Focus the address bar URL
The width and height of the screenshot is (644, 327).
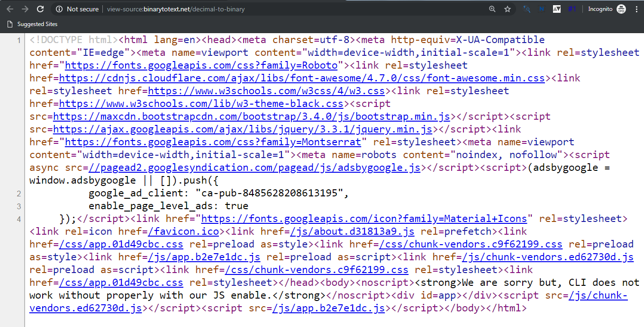[176, 9]
